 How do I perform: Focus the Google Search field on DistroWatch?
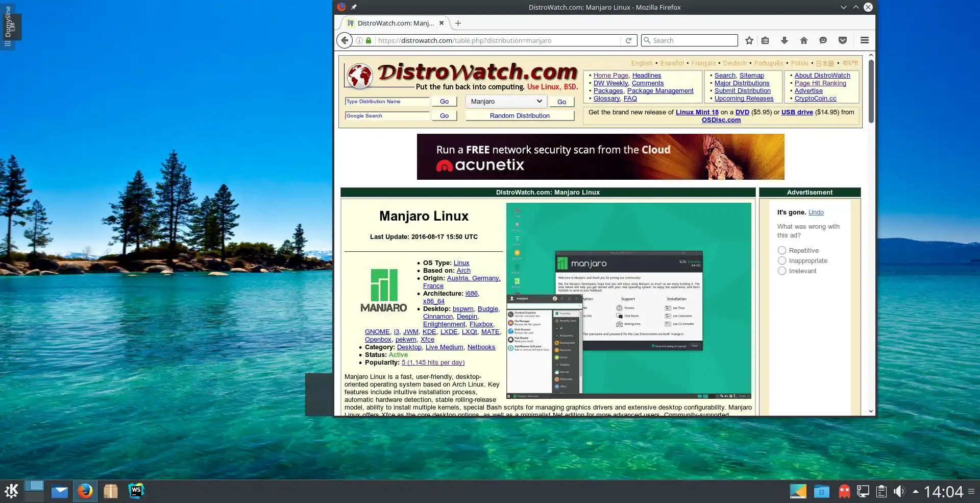pyautogui.click(x=387, y=115)
